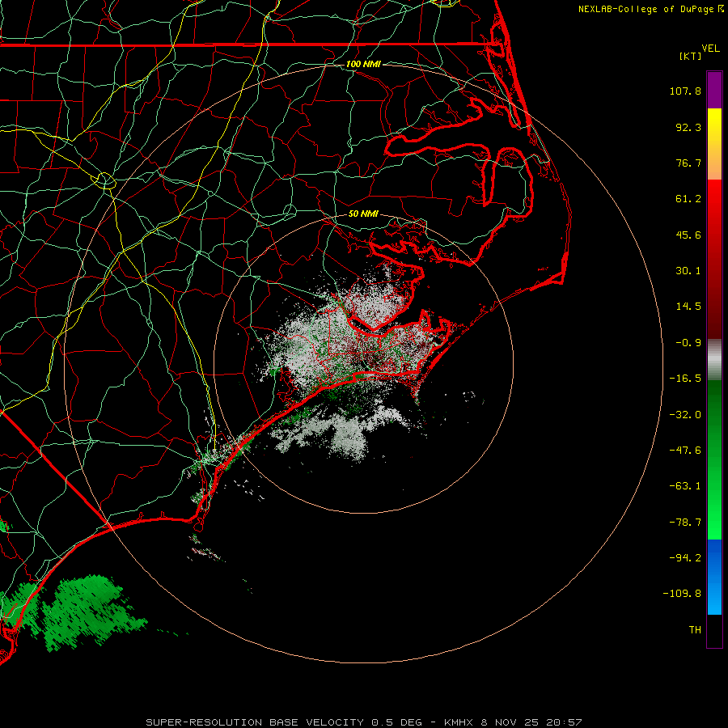Screen dimensions: 728x728
Task: Click the -109.8 scale value
Action: (683, 594)
